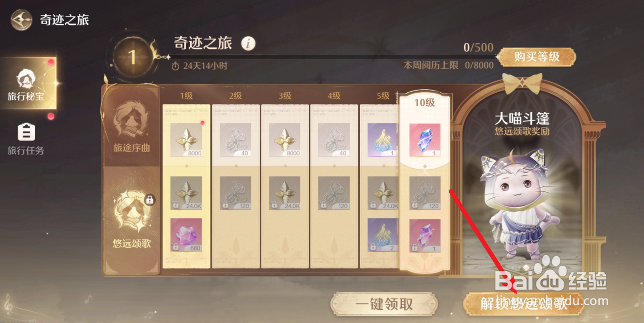The height and width of the screenshot is (323, 644).
Task: Select the level 2 ribbon reward 40
Action: pyautogui.click(x=235, y=140)
